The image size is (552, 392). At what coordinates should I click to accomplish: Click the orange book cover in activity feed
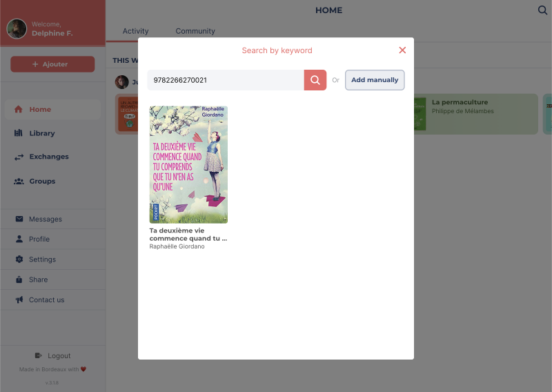128,114
